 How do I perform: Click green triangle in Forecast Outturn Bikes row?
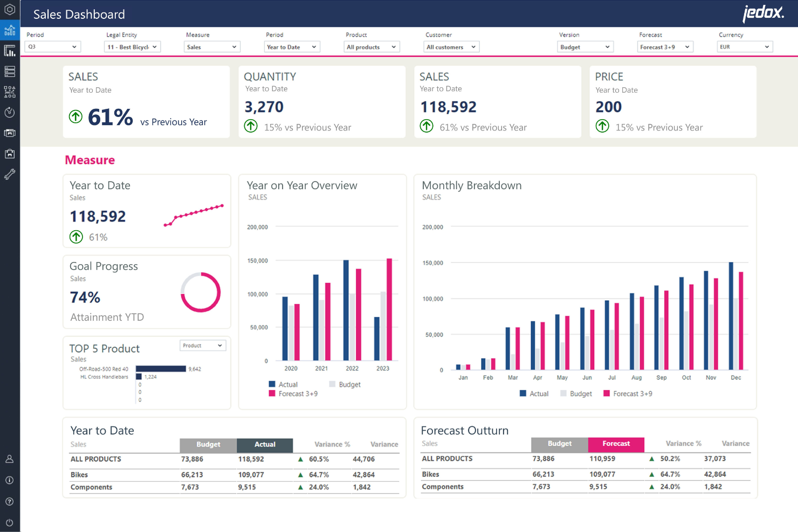click(x=652, y=474)
